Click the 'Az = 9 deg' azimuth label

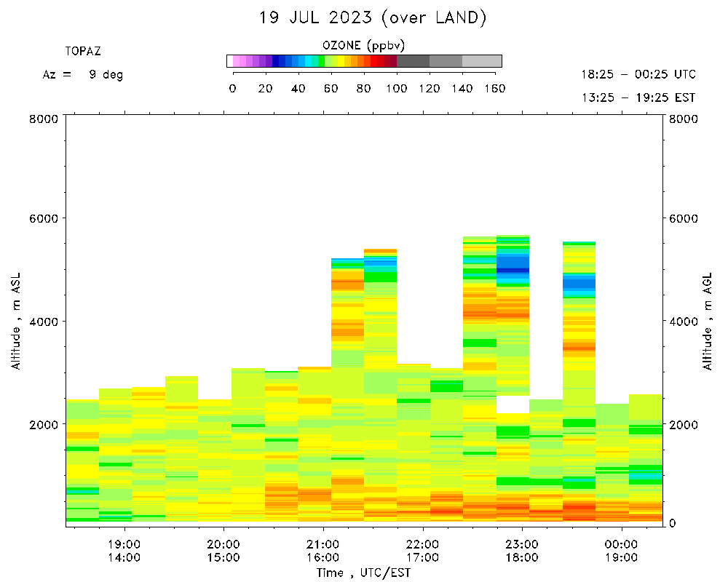pos(83,74)
